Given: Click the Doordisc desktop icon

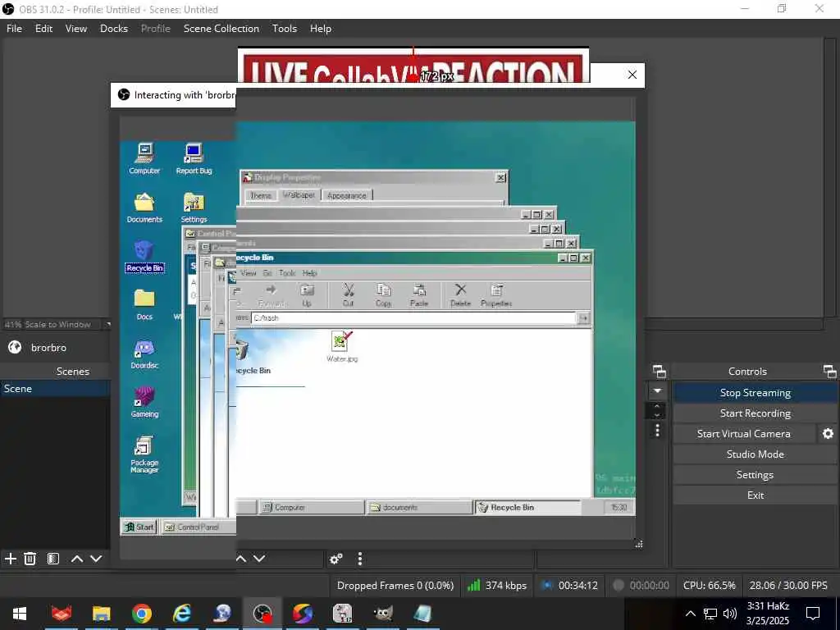Looking at the screenshot, I should pos(144,354).
